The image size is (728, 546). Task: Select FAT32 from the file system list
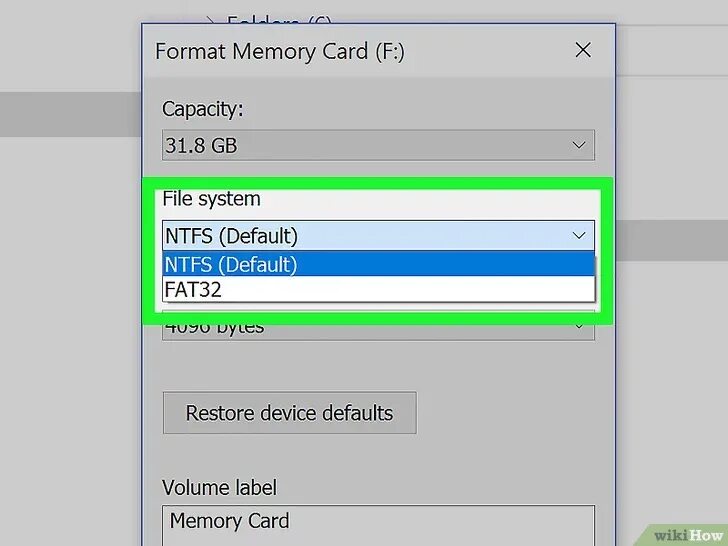(378, 289)
